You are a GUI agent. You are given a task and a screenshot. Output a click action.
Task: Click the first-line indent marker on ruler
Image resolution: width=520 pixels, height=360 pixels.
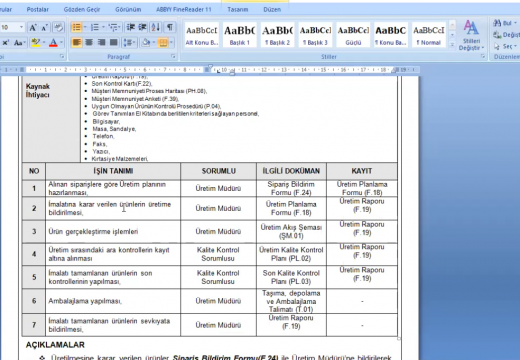click(210, 67)
